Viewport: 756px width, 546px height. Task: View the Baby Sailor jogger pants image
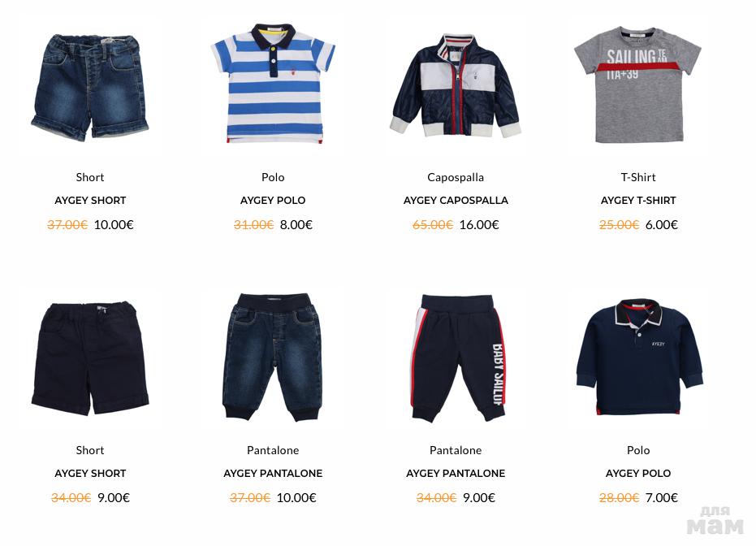coord(456,358)
